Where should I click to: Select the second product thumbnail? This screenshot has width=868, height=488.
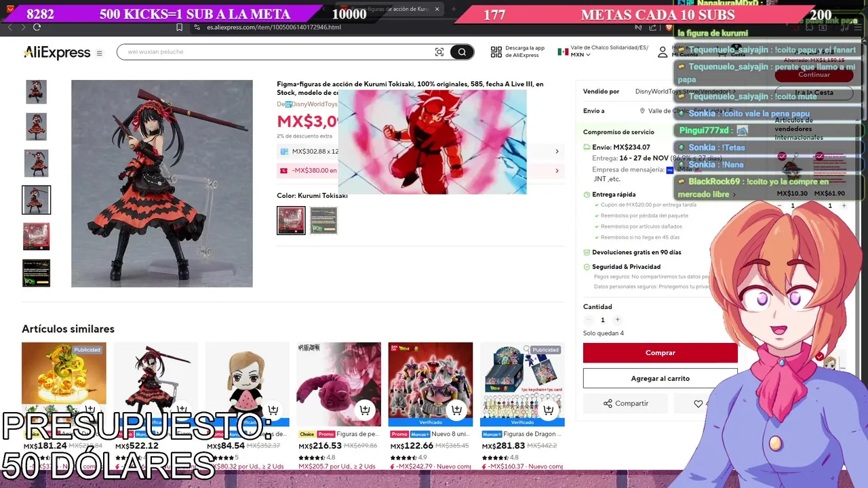pyautogui.click(x=36, y=127)
